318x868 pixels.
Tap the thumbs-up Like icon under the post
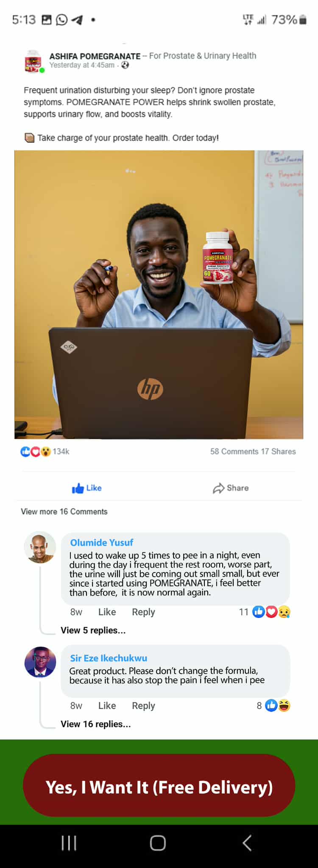pos(78,489)
